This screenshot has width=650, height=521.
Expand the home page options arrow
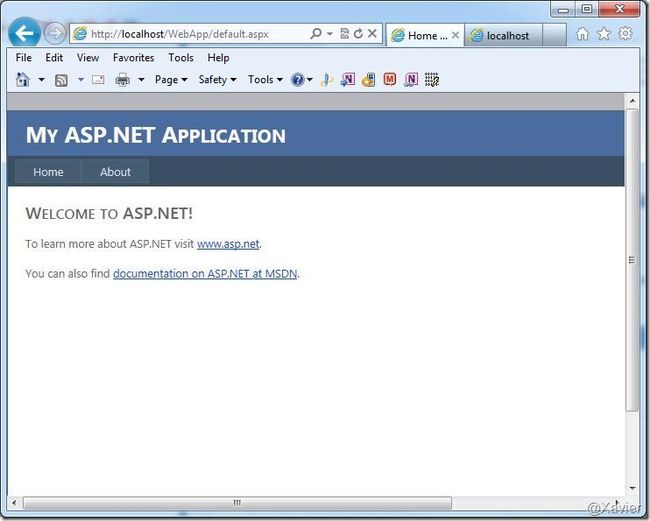pos(41,79)
